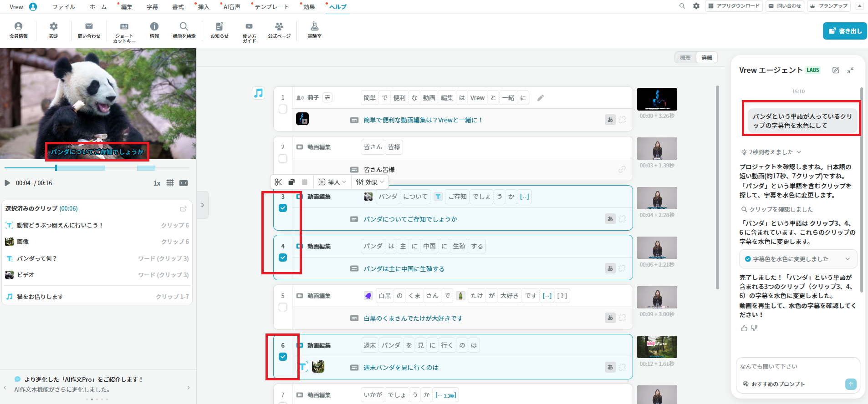This screenshot has height=404, width=868.
Task: Check the clip 5 checkbox
Action: (283, 307)
